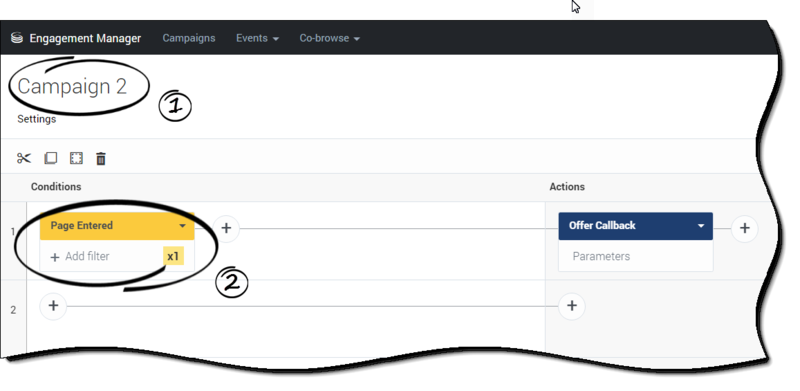Open the Page Entered condition dropdown
The height and width of the screenshot is (391, 800).
183,226
